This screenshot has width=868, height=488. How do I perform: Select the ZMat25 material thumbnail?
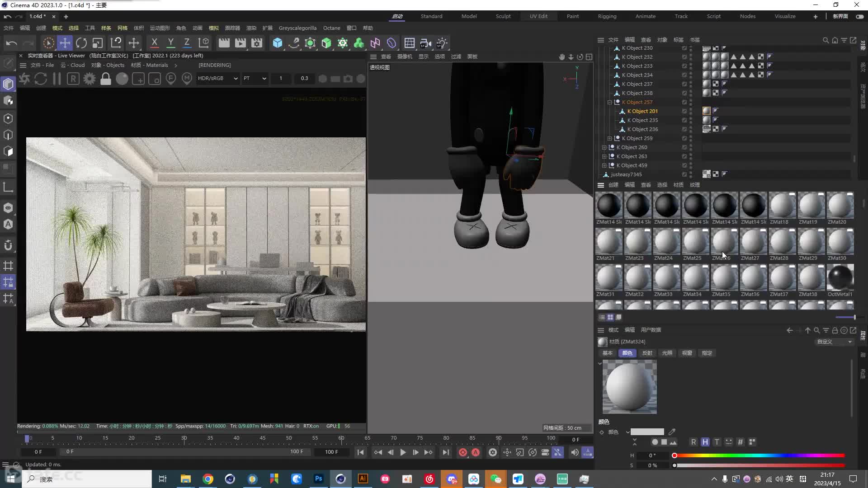click(695, 241)
